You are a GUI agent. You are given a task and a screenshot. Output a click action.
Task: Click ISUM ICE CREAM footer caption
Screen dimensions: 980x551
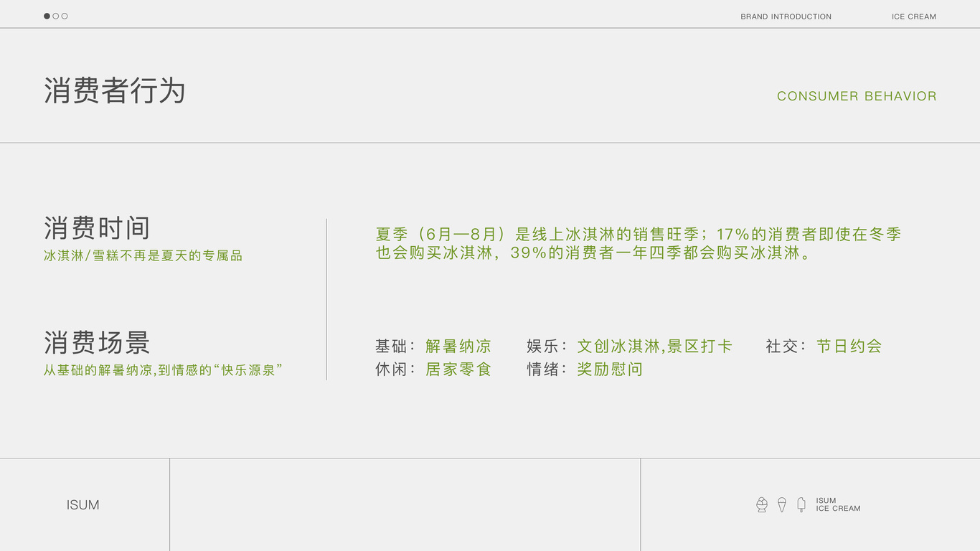pyautogui.click(x=838, y=504)
